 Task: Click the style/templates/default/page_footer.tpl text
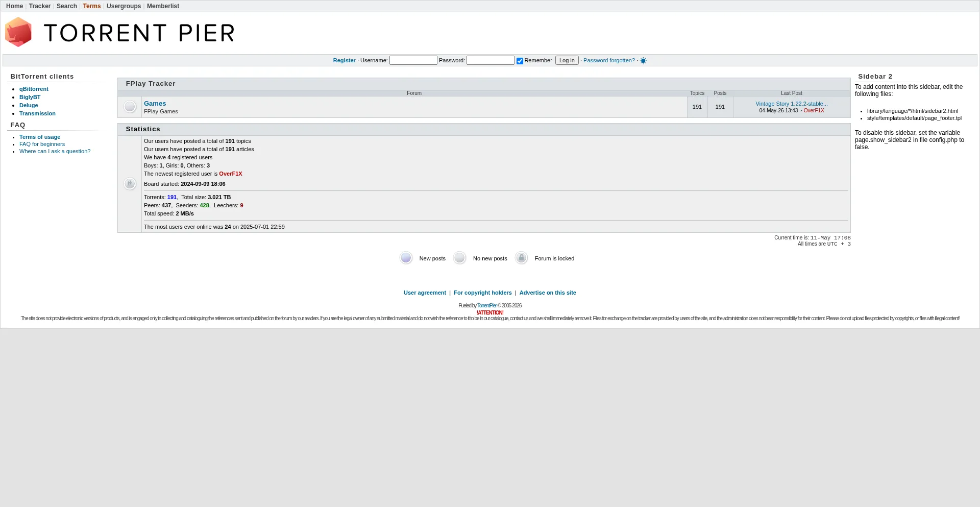click(x=914, y=118)
